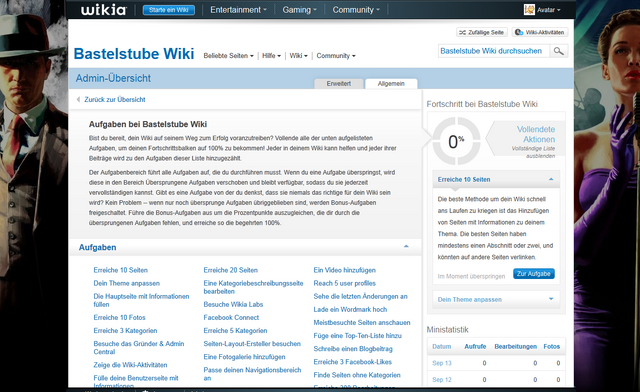Expand the Dein Theme anpassen panel

click(551, 299)
